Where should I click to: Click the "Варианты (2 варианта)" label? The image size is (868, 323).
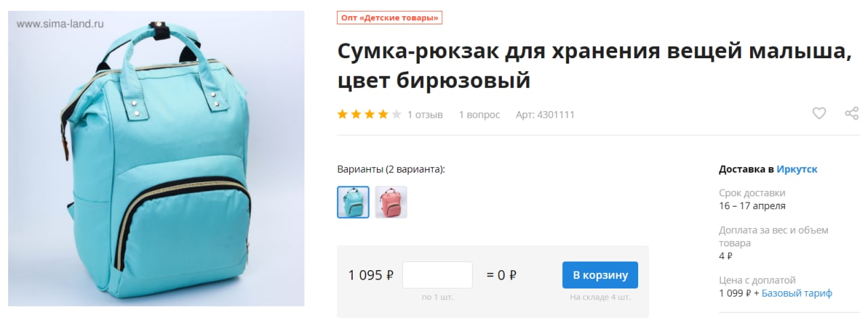click(391, 169)
